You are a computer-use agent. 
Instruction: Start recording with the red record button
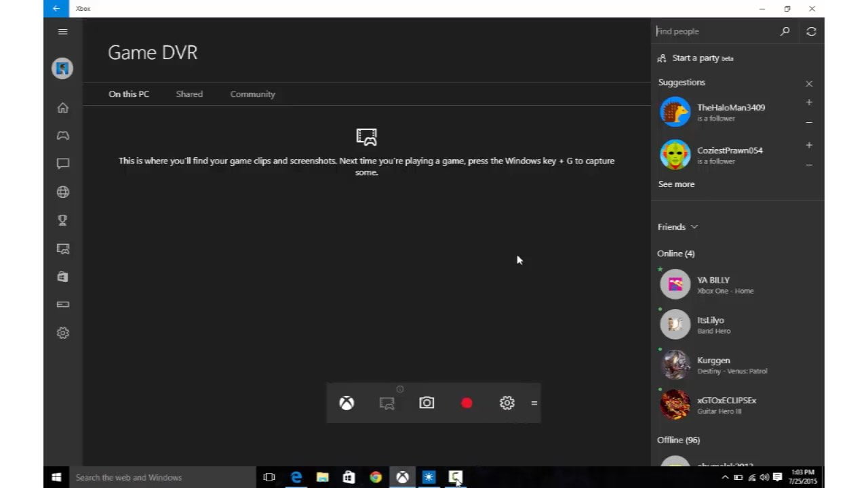click(x=467, y=403)
